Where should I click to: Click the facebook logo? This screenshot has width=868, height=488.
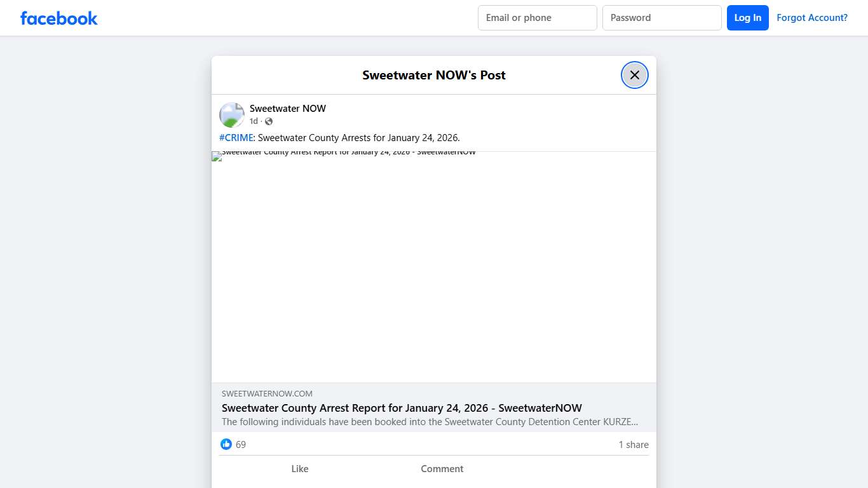point(58,18)
